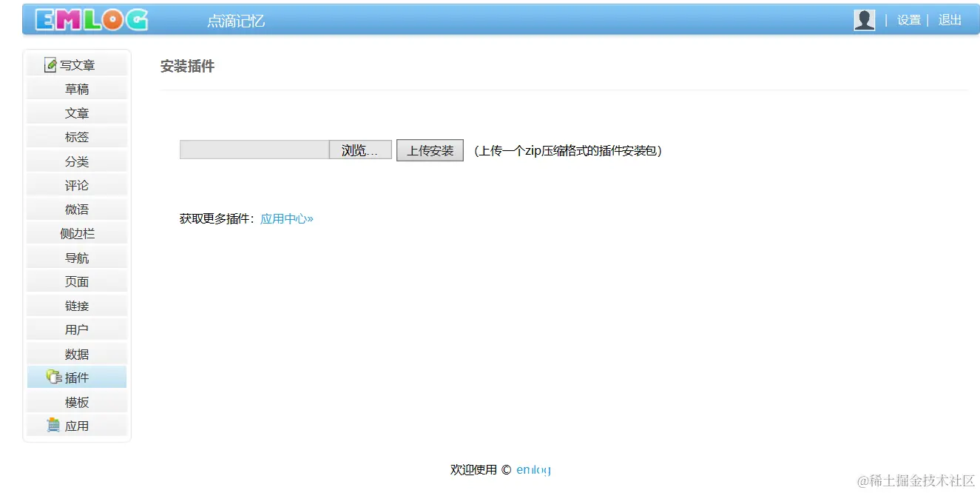Open the 插件 plugin icon in sidebar

pos(53,377)
